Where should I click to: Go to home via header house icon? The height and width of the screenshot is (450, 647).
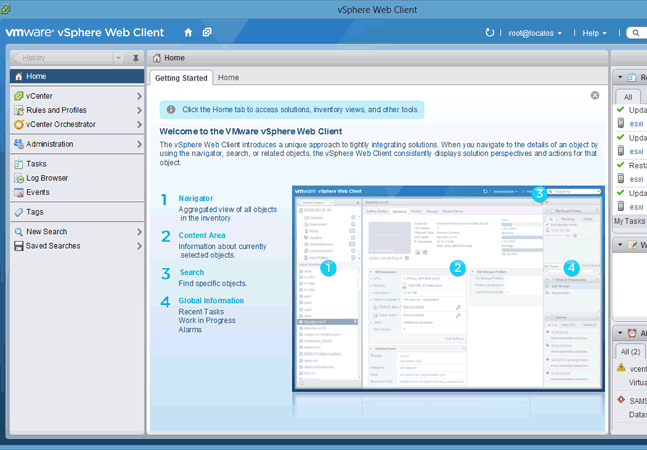click(188, 33)
